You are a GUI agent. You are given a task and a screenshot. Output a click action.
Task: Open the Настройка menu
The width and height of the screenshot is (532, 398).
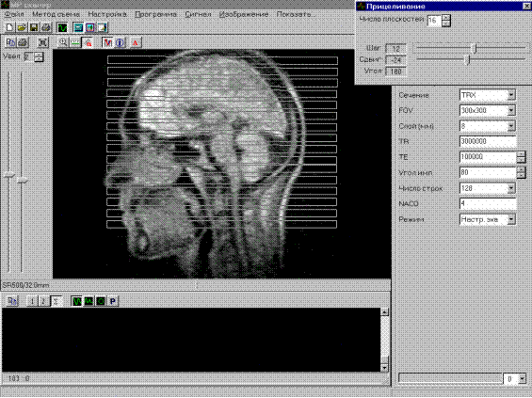pos(107,14)
